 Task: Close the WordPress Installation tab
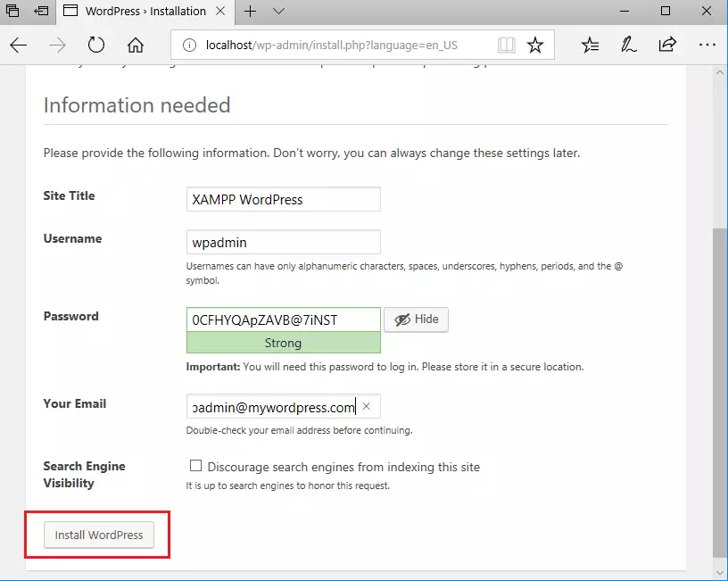(x=220, y=11)
